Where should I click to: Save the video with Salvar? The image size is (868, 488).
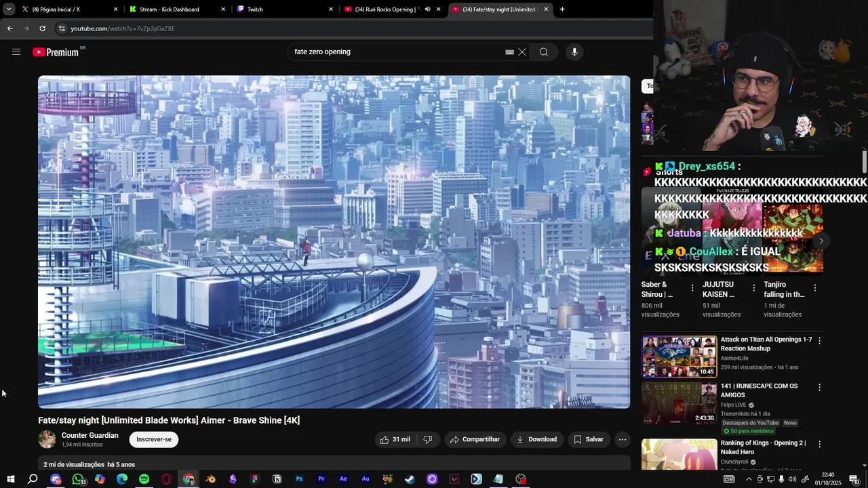pos(589,439)
